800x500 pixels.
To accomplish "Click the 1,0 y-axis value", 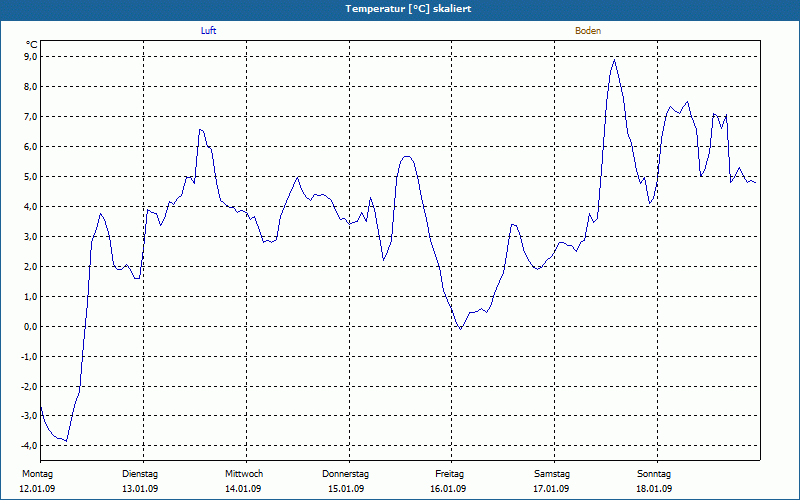I will pos(31,296).
